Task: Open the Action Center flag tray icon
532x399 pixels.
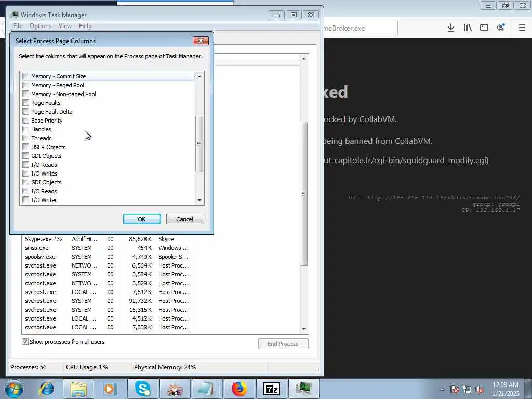Action: click(455, 389)
